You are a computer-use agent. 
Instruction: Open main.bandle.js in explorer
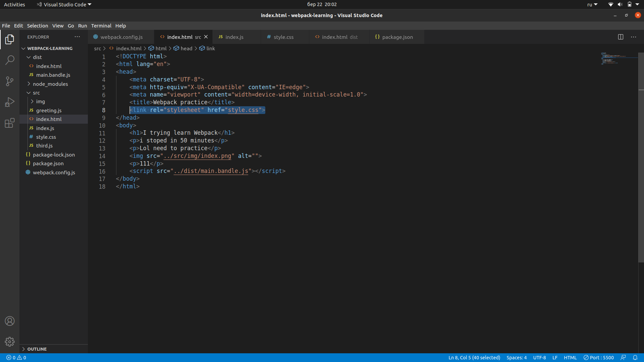(x=54, y=75)
